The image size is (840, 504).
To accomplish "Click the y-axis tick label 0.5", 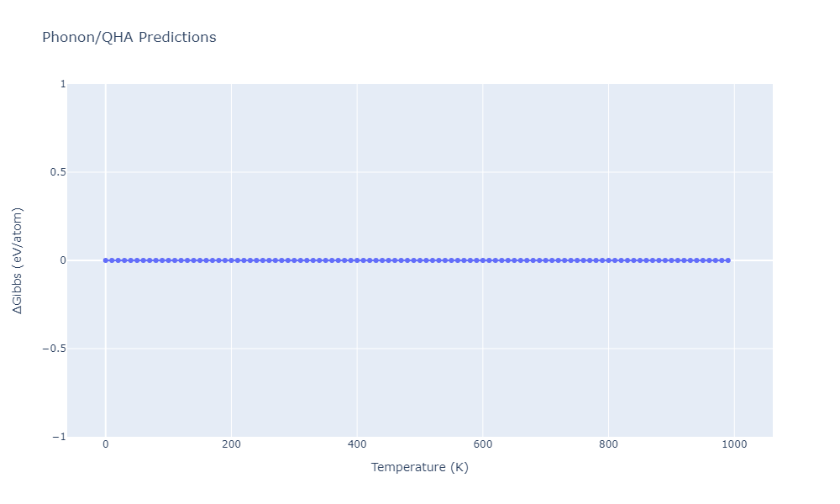I will [x=58, y=172].
